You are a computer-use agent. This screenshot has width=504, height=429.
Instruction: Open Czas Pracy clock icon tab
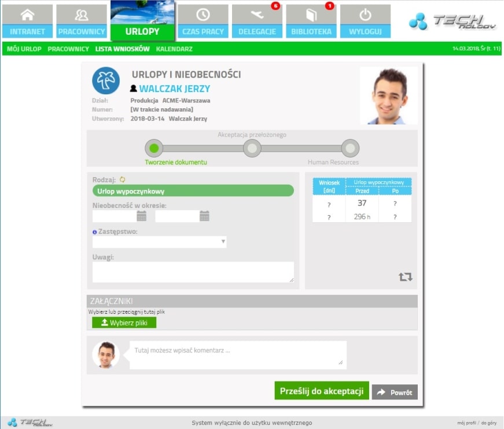point(203,16)
